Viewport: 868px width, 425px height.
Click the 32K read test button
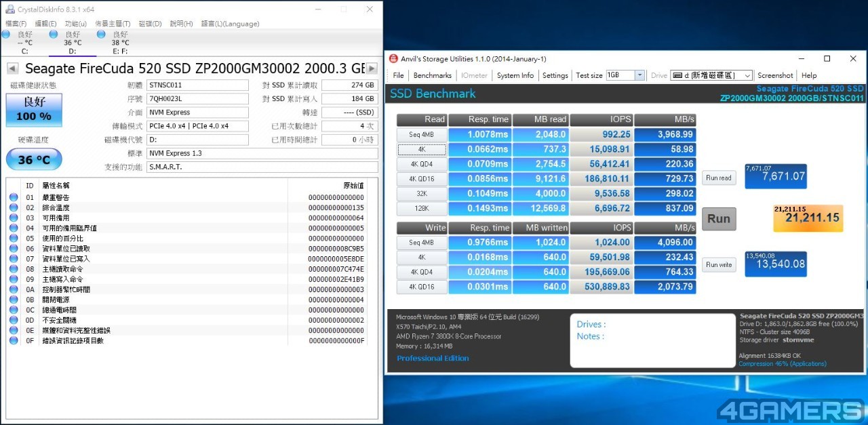pyautogui.click(x=421, y=193)
